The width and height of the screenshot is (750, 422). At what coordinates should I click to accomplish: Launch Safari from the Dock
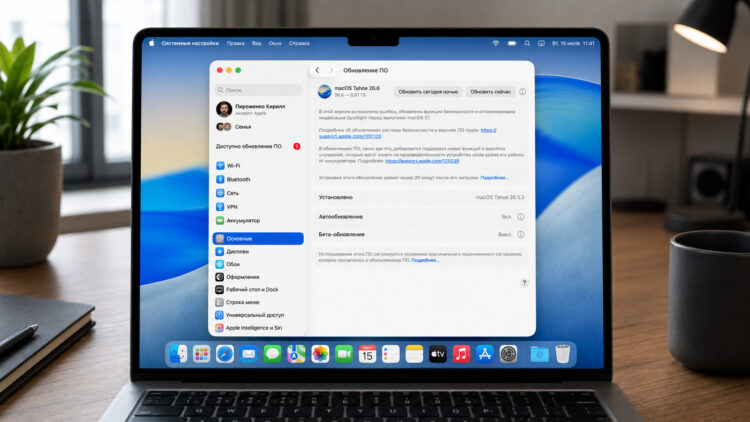[225, 355]
